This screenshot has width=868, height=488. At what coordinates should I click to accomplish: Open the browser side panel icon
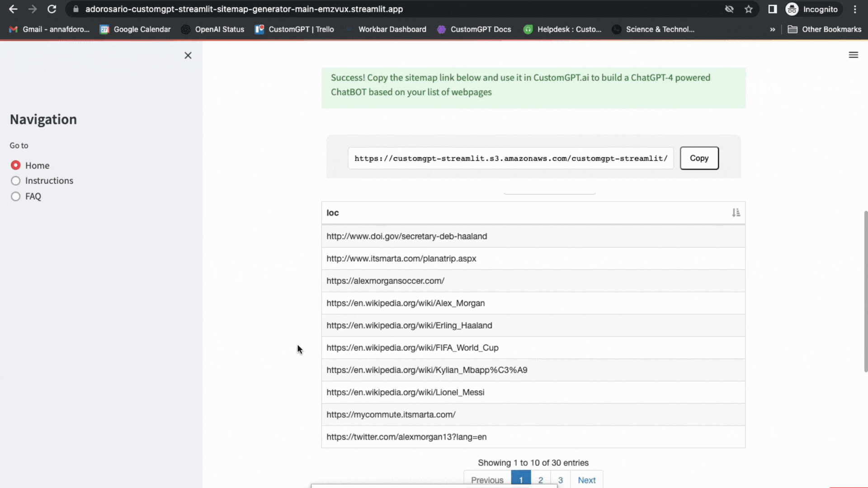[772, 9]
